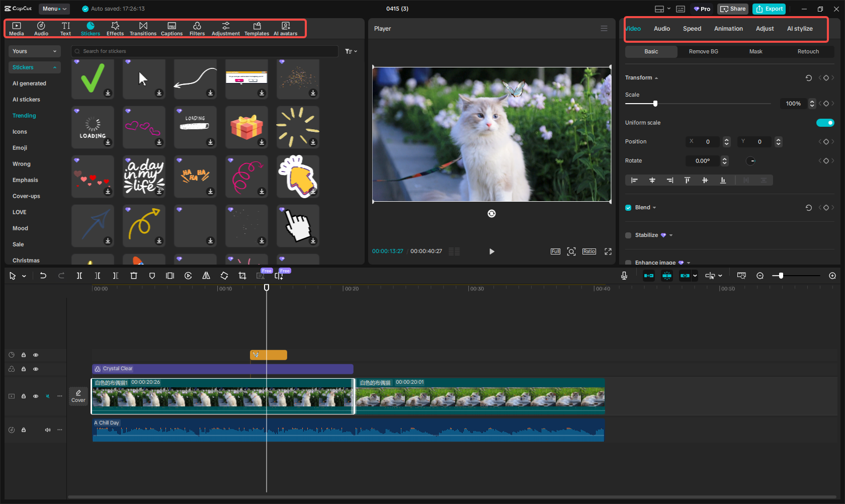Play the video in Player

coord(491,251)
